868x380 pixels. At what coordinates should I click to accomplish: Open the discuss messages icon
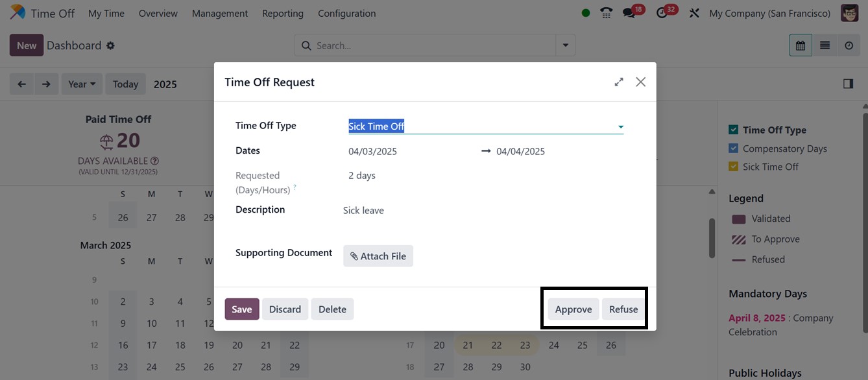(629, 13)
